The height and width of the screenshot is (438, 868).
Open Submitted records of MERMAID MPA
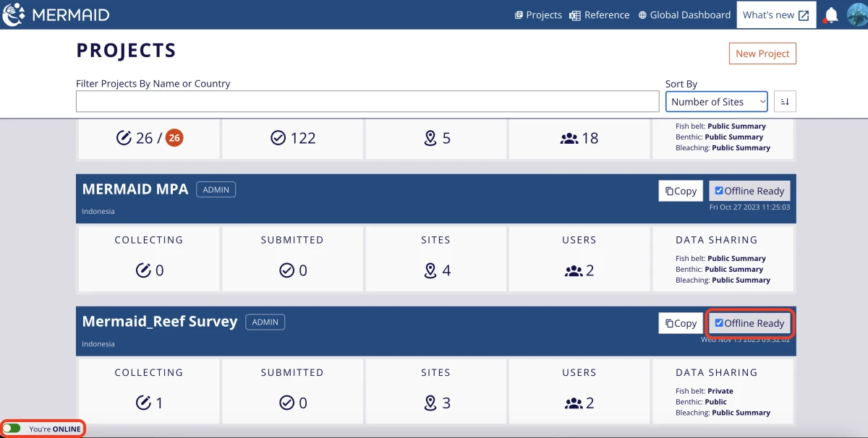tap(292, 258)
